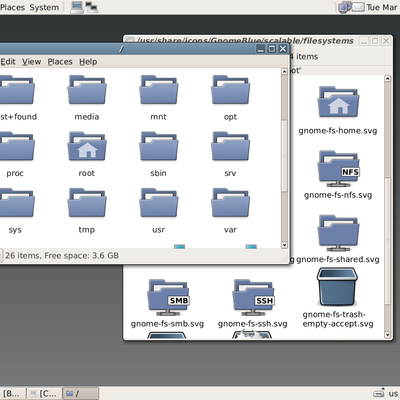Click the display tray icon beside the mail icon
Image resolution: width=400 pixels, height=400 pixels.
345,7
